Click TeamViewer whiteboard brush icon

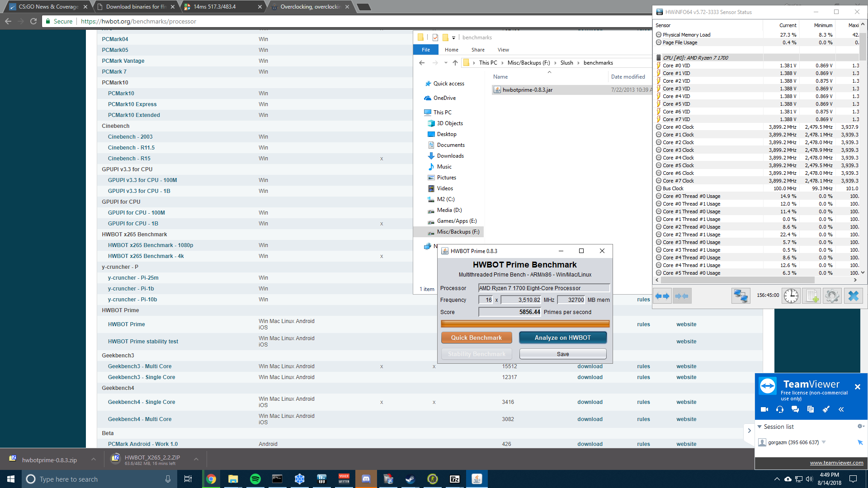[826, 409]
